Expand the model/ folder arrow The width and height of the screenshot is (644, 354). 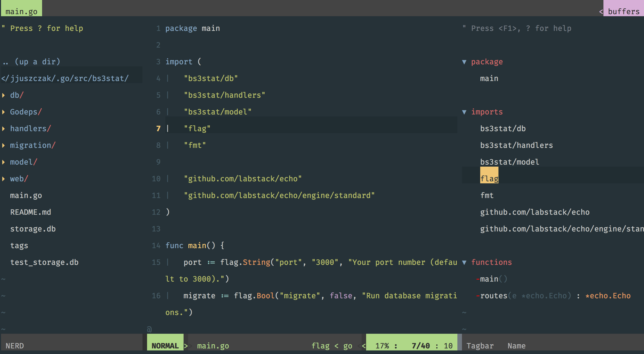(4, 162)
